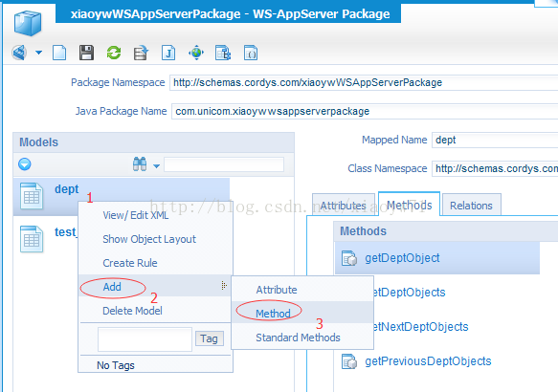Open dropdown next to binoculars icon
The height and width of the screenshot is (392, 558).
click(156, 165)
